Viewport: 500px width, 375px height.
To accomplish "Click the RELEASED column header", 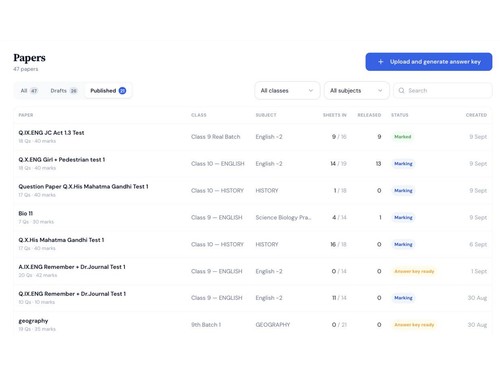I will (369, 115).
